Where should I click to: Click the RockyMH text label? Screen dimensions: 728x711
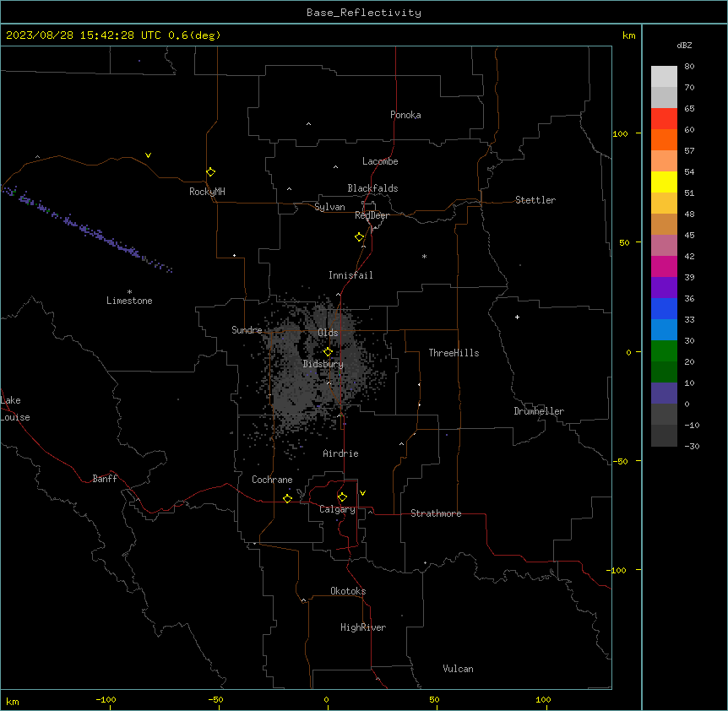[x=207, y=192]
